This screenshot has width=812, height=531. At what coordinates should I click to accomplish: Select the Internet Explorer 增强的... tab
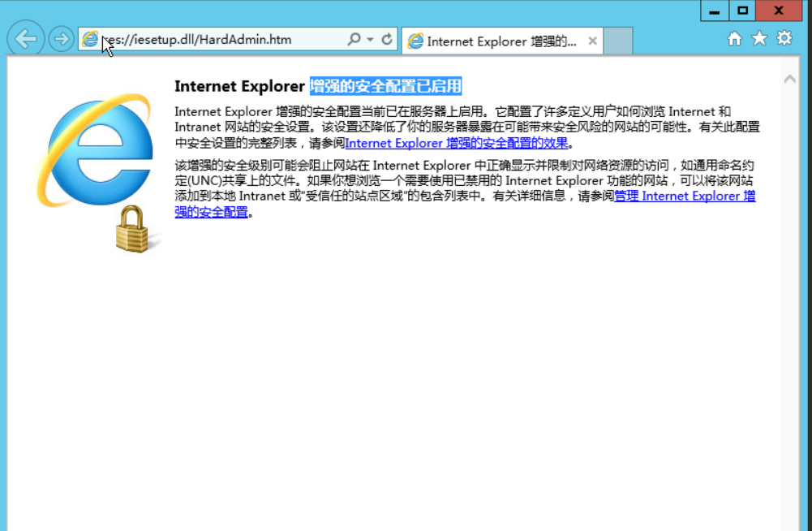pos(502,41)
